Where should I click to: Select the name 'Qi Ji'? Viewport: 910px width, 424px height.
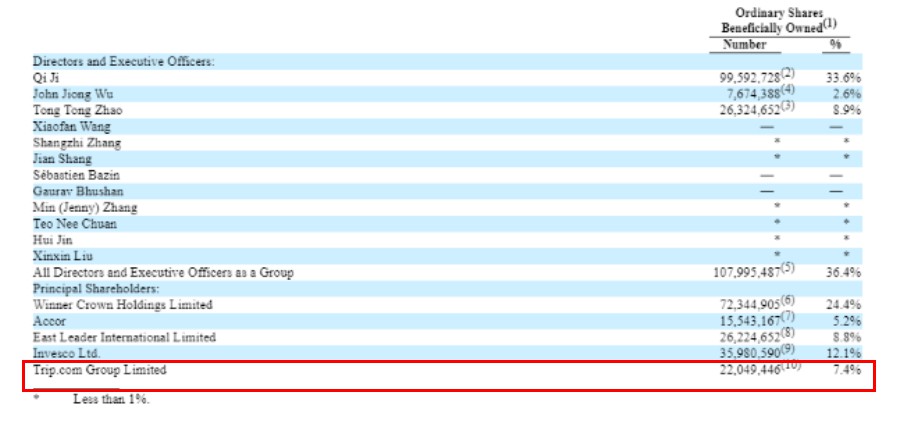tap(46, 78)
